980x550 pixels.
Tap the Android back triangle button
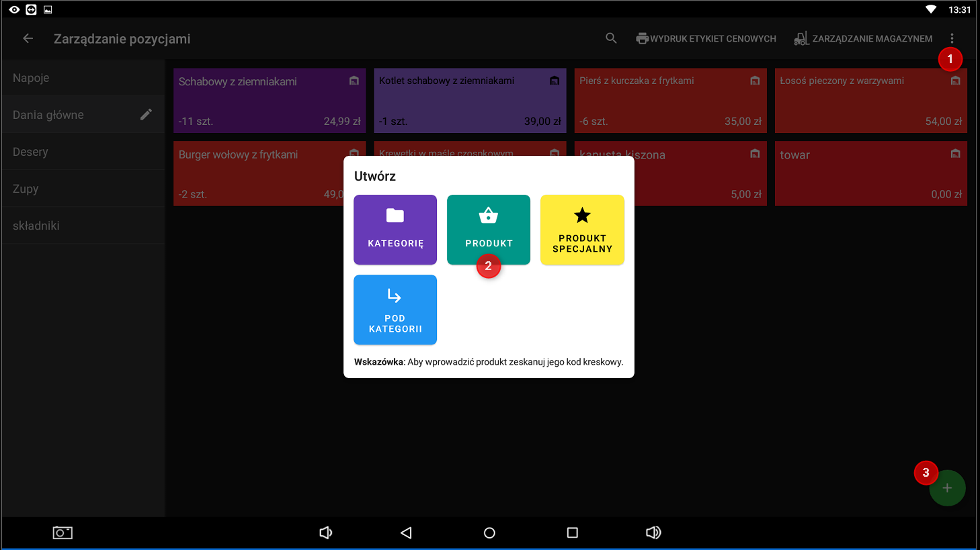[406, 533]
